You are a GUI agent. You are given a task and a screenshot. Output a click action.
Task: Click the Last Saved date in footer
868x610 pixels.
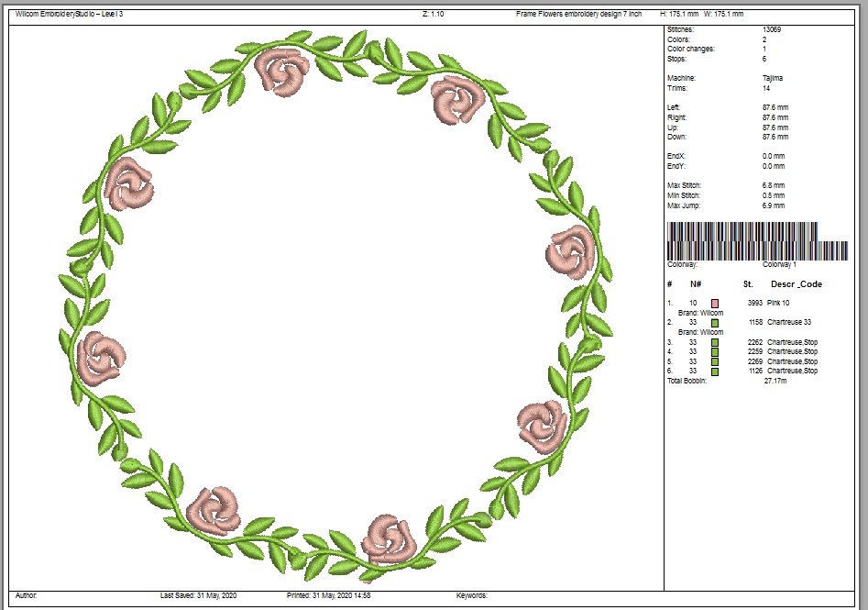pos(199,595)
